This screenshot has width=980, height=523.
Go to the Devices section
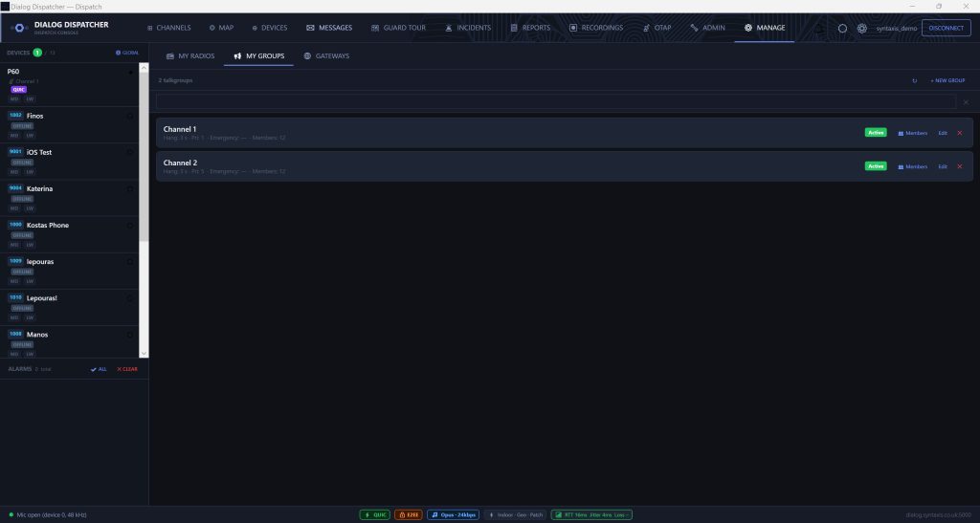point(269,28)
